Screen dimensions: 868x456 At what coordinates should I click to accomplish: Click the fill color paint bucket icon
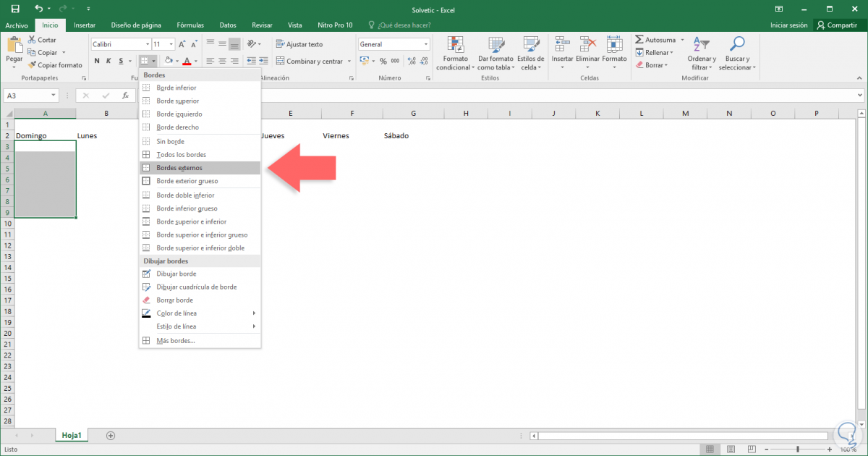(168, 62)
